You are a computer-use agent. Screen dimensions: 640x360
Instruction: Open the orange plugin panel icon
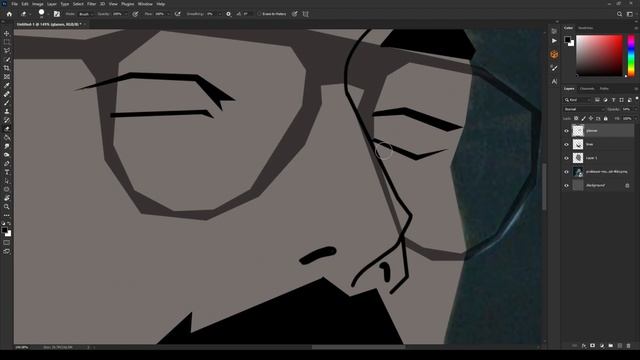pyautogui.click(x=554, y=54)
